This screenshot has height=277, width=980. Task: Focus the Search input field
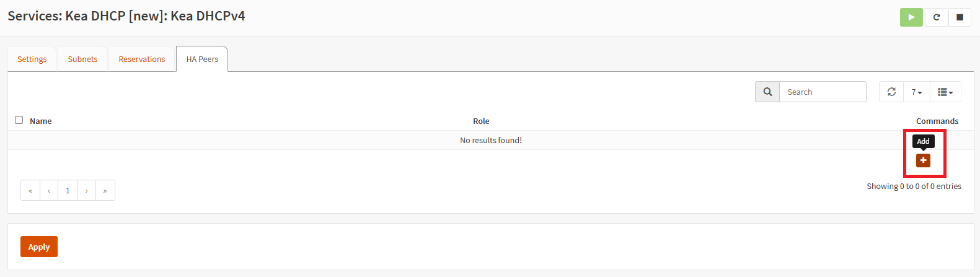point(823,92)
